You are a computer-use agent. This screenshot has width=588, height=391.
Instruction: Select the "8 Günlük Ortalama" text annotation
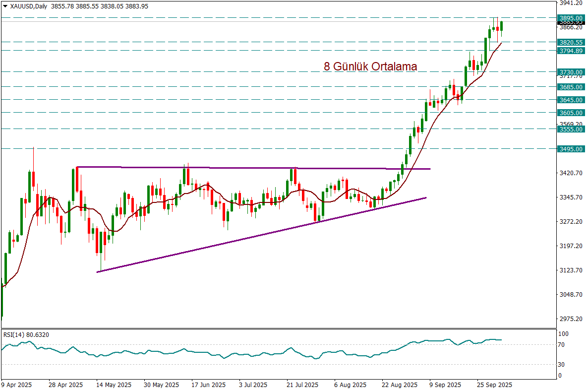point(370,66)
